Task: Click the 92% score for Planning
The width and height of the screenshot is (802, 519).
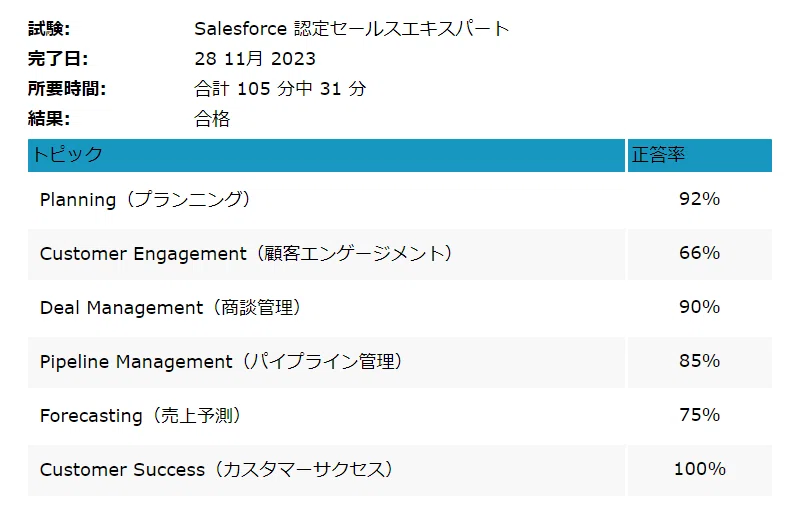Action: tap(699, 199)
